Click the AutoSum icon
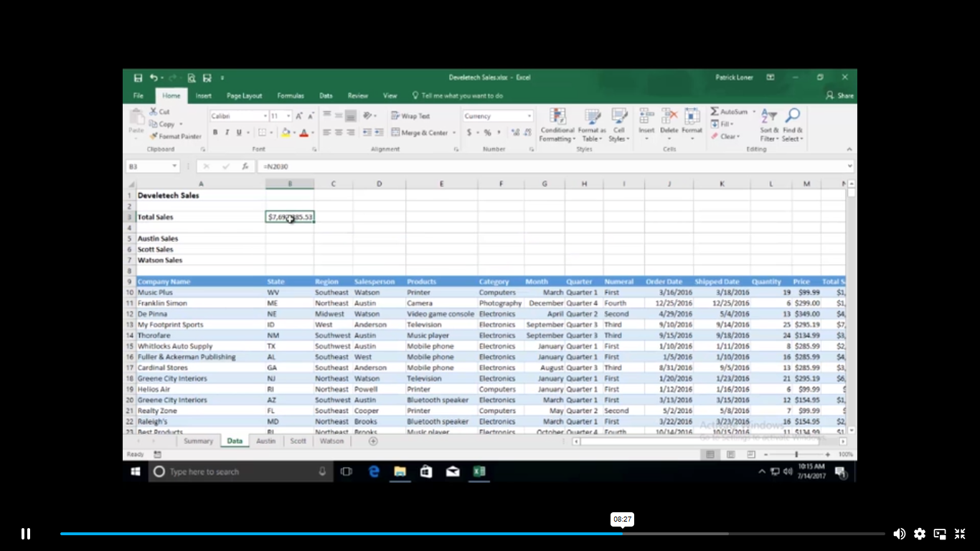 point(715,112)
